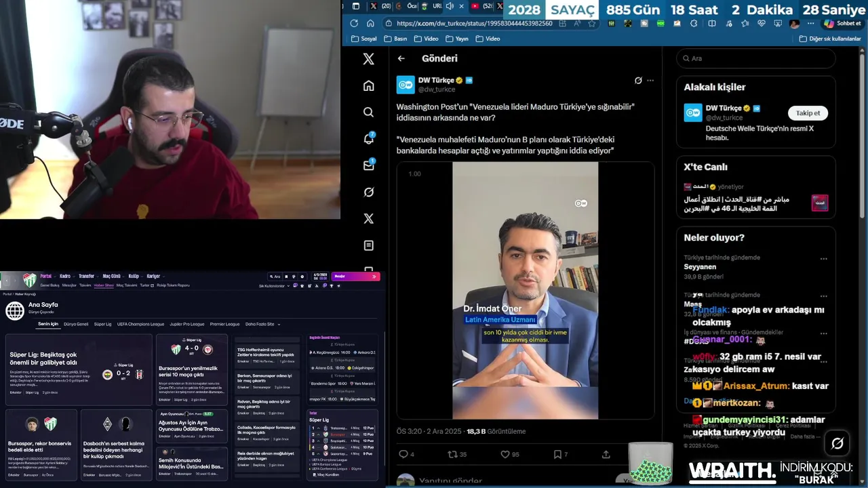Open the Premier League news tab
The image size is (868, 488).
point(224,324)
